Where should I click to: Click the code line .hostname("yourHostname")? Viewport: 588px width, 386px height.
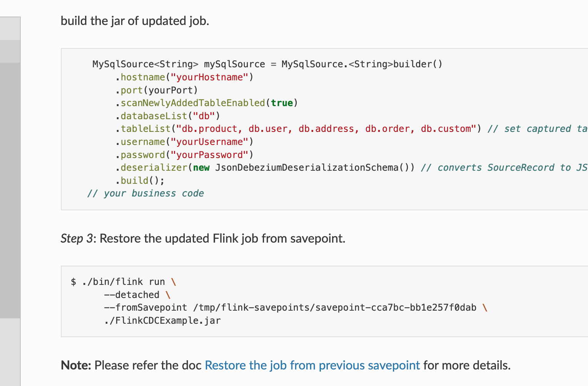click(184, 77)
